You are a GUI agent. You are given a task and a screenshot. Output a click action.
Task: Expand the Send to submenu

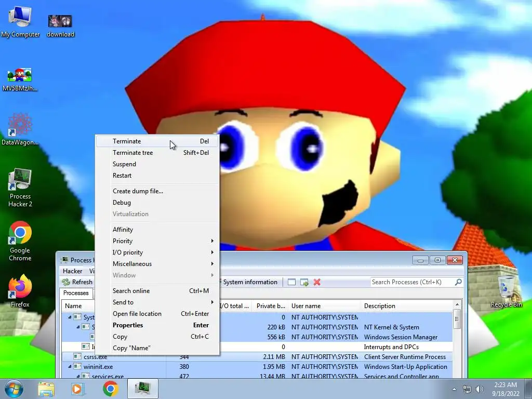[x=157, y=302]
